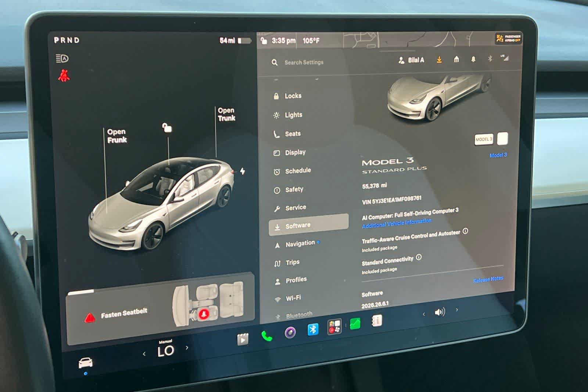Viewport: 588px width, 392px height.
Task: Tap the headlight auto high-beam icon
Action: pos(62,58)
